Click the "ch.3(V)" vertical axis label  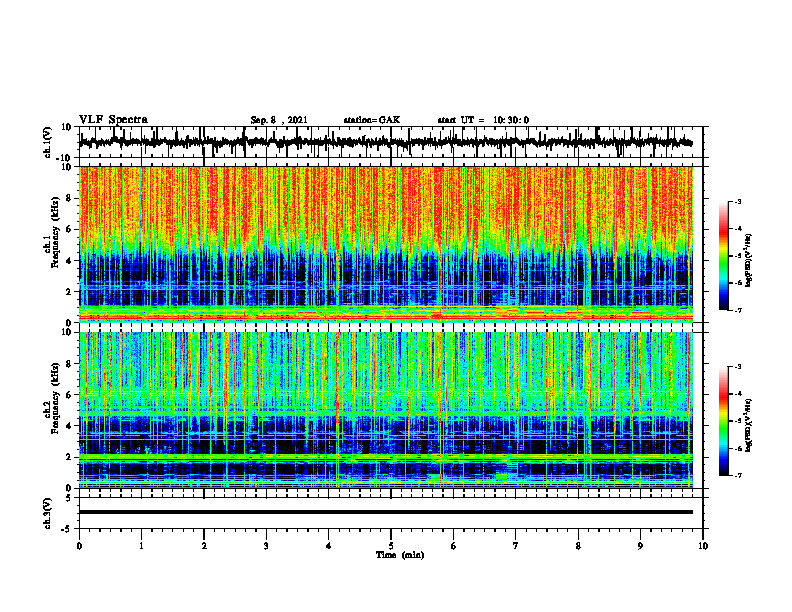(x=48, y=513)
